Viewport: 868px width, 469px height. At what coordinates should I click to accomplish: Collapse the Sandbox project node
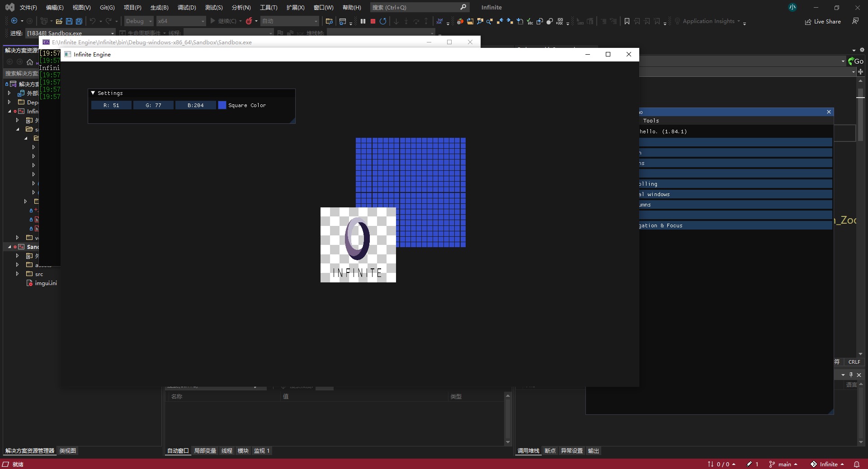tap(9, 247)
